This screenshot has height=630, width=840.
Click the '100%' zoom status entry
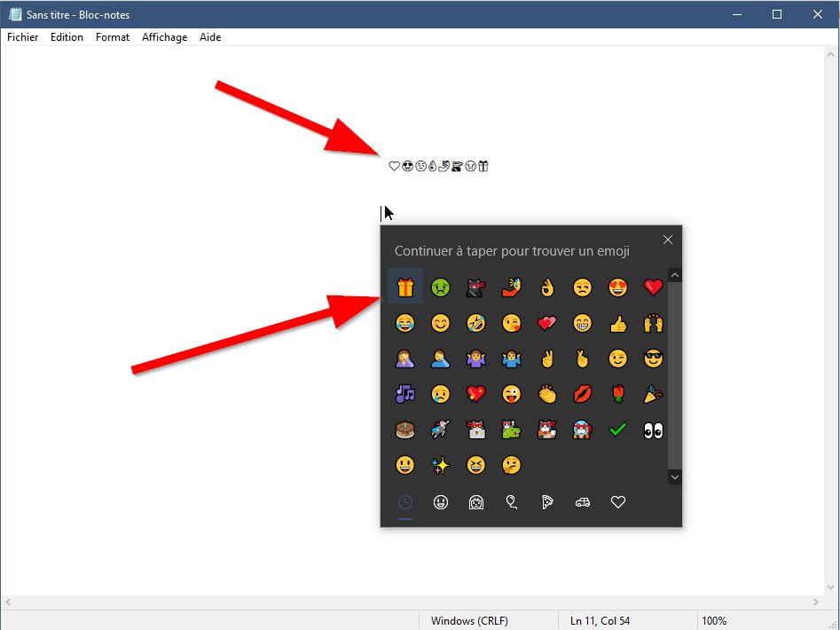coord(714,621)
